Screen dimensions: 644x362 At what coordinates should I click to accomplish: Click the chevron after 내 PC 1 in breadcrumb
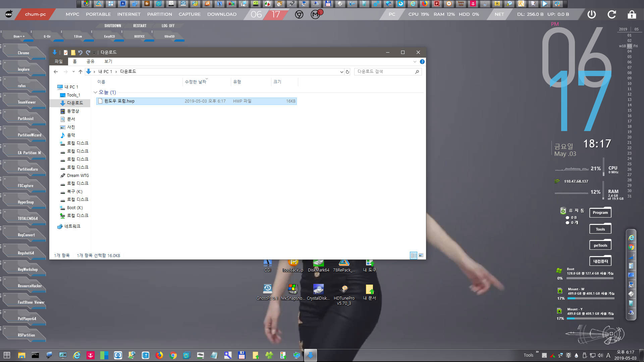click(116, 72)
